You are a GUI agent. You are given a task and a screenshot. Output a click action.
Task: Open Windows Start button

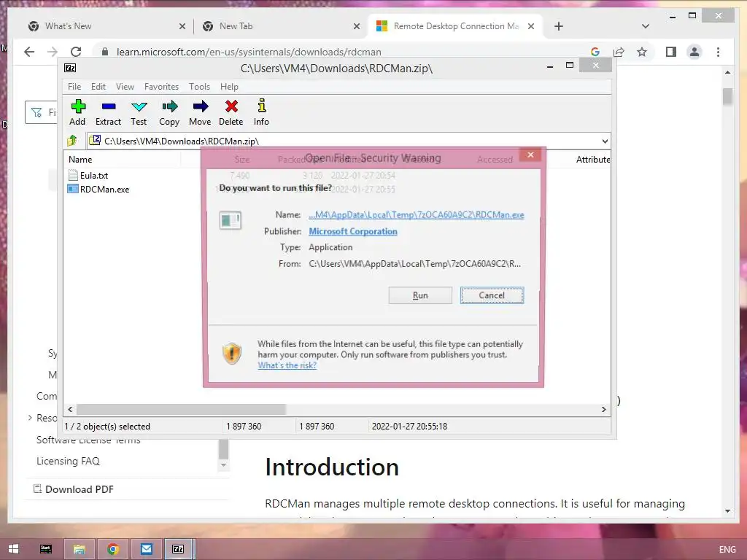pos(13,549)
